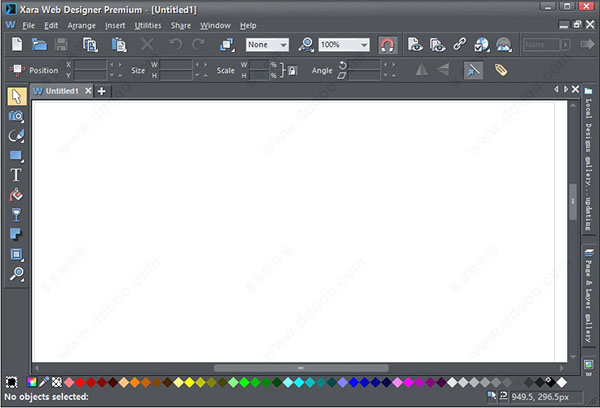The width and height of the screenshot is (600, 408).
Task: Open the bitmap gallery icon on right
Action: (x=588, y=364)
